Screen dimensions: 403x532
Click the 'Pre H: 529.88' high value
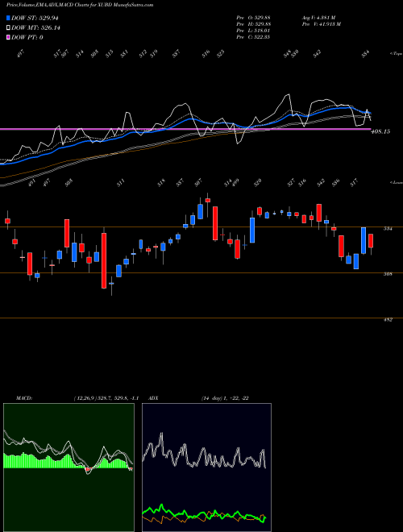(x=253, y=24)
